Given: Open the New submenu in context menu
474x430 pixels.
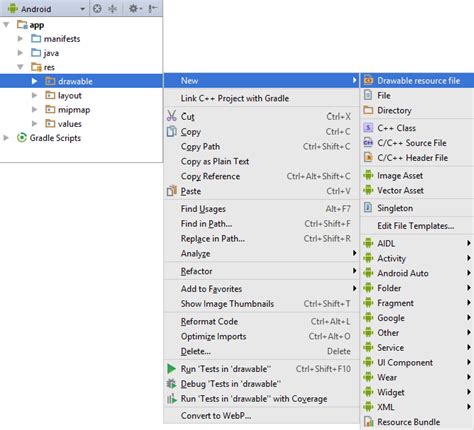Looking at the screenshot, I should (261, 81).
